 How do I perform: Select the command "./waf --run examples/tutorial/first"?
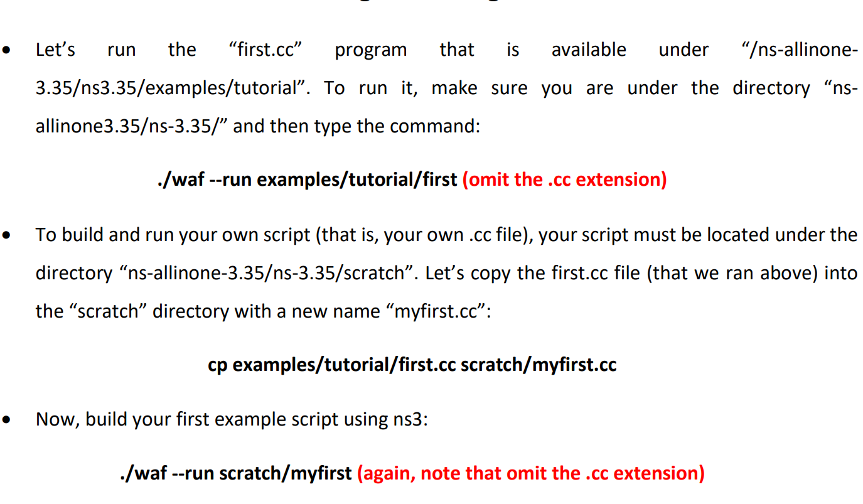pos(306,179)
